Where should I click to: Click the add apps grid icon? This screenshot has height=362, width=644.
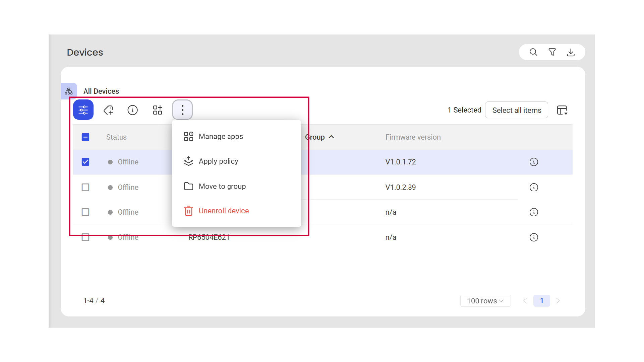(x=158, y=110)
